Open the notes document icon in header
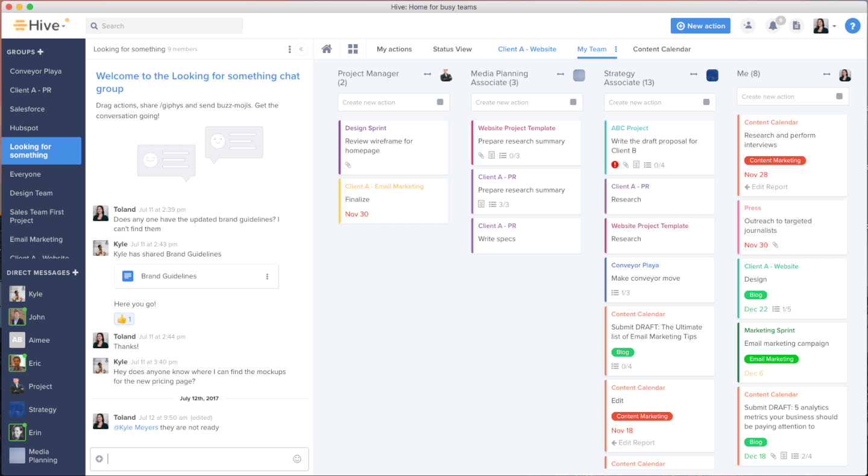 797,26
